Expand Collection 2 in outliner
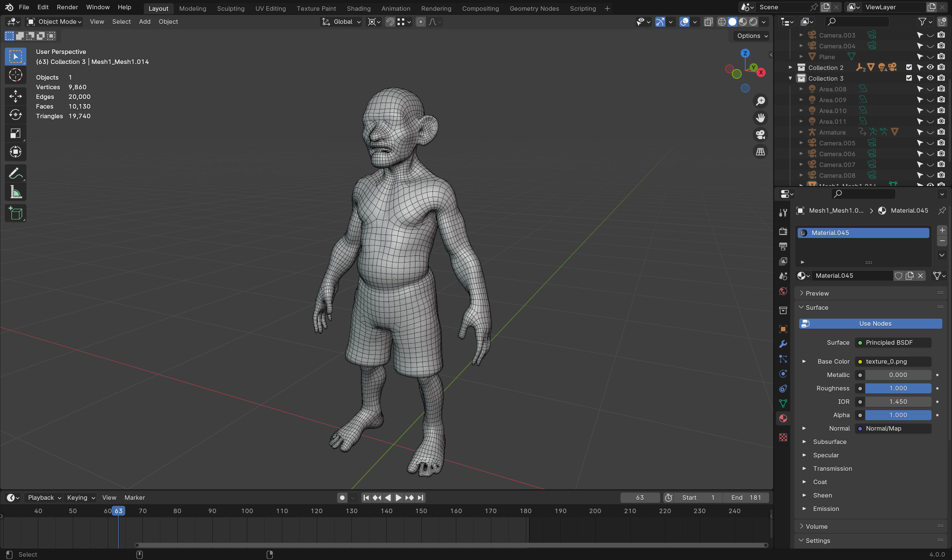952x560 pixels. tap(790, 67)
